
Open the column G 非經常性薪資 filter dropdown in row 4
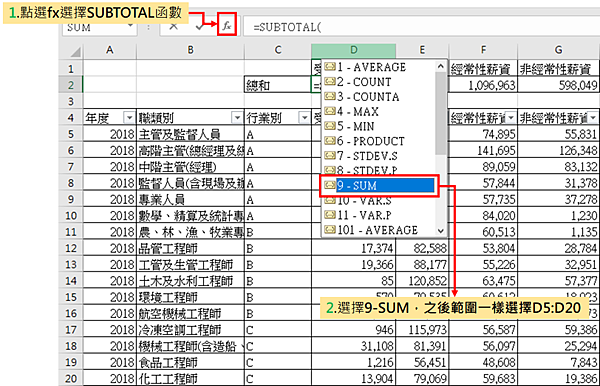tap(593, 118)
